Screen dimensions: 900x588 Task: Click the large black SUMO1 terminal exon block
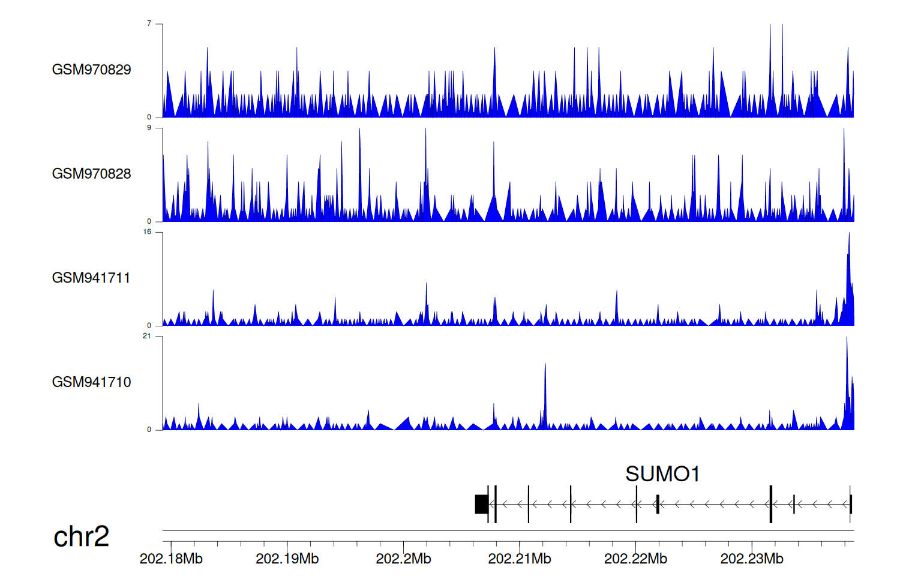click(481, 504)
